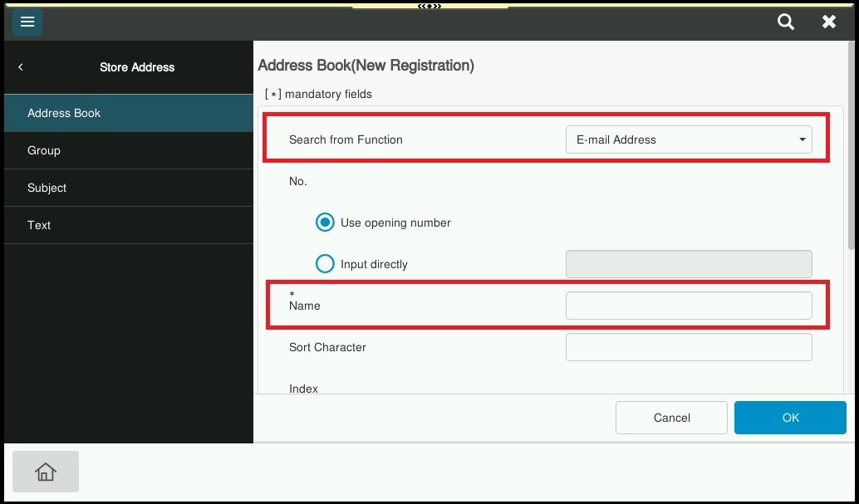Close the screen with the X icon
Screen dimensions: 859x504
tap(828, 22)
